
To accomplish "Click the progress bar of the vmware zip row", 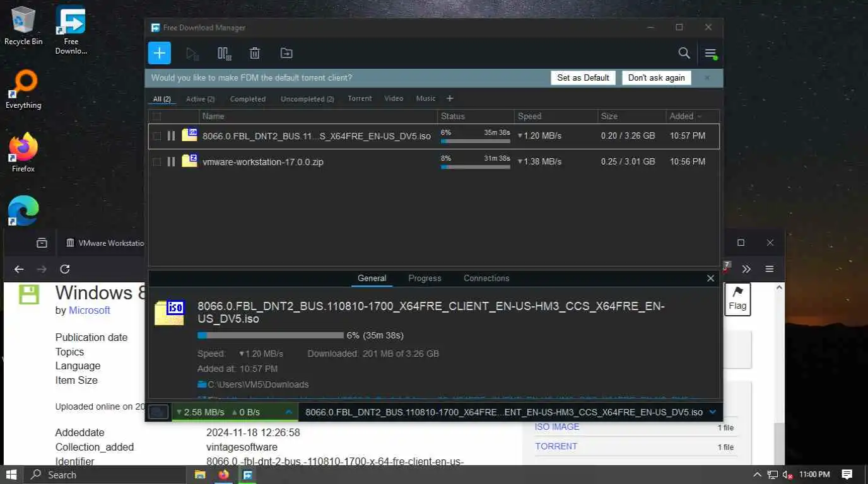I will 475,167.
